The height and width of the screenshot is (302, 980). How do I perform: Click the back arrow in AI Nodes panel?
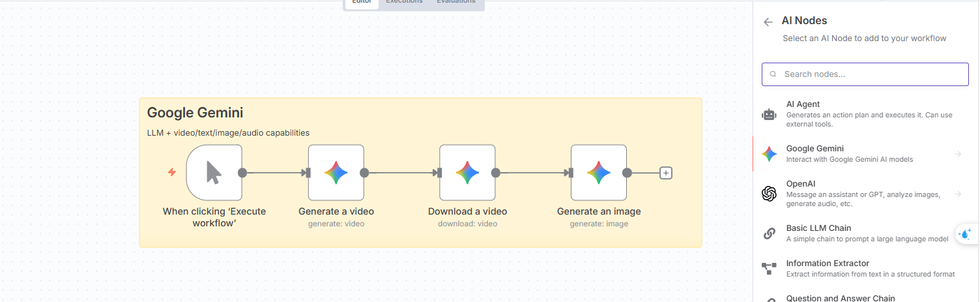click(x=768, y=22)
